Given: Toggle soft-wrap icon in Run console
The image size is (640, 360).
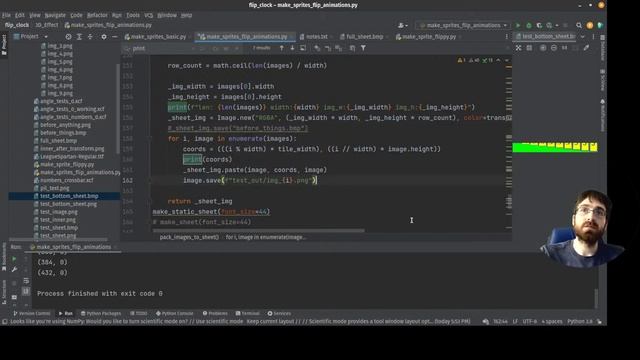Looking at the screenshot, I should 26,280.
